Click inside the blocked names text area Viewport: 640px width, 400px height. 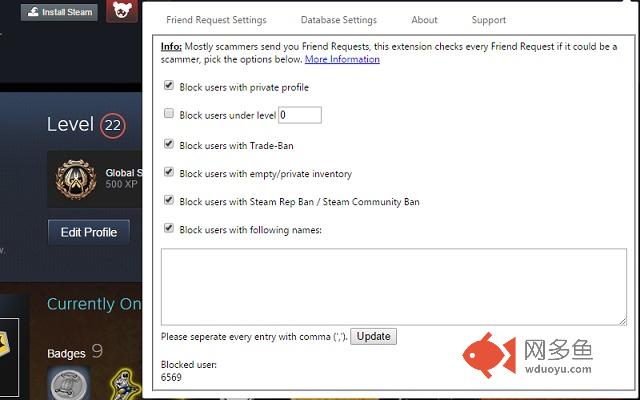[394, 287]
